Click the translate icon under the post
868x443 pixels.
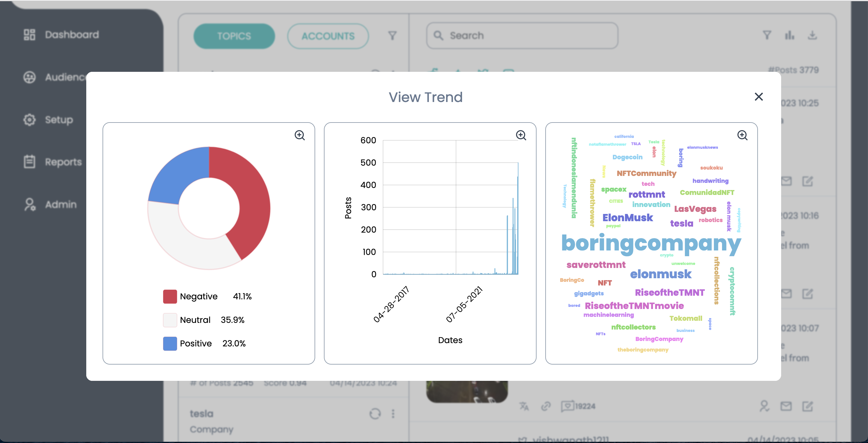click(524, 406)
